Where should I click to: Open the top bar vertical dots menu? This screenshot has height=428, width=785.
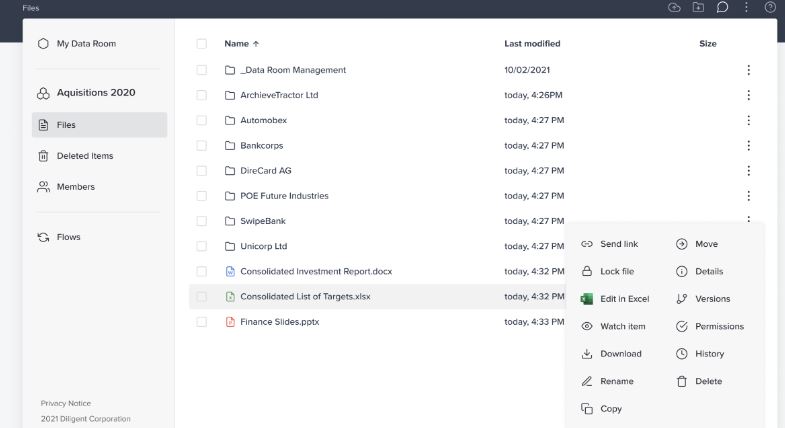[746, 7]
